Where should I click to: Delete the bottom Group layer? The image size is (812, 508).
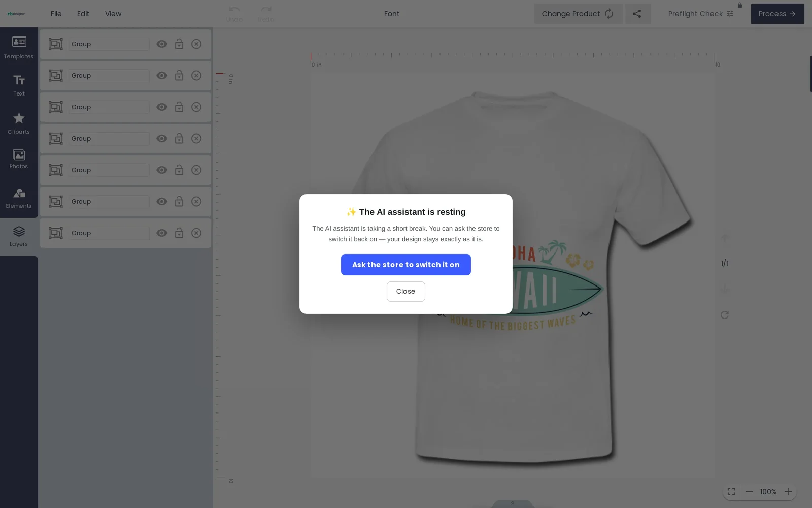tap(196, 233)
